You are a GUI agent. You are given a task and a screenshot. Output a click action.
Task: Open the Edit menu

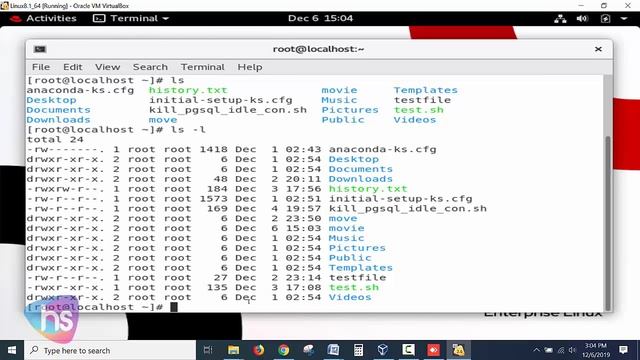[73, 67]
